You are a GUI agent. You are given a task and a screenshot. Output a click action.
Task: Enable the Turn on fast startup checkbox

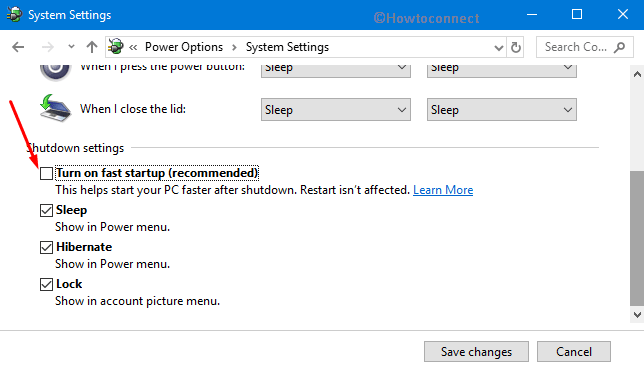point(46,173)
